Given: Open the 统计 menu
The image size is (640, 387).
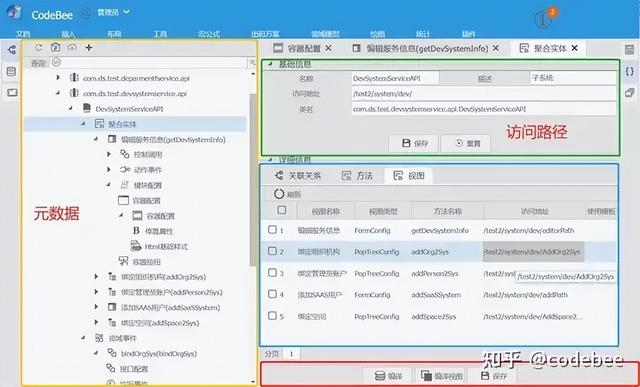Looking at the screenshot, I should [x=423, y=34].
